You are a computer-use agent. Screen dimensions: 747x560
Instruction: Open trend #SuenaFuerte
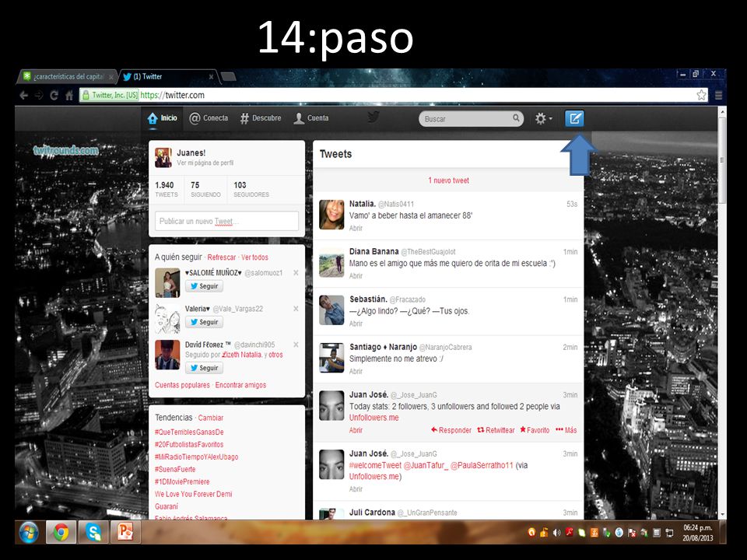[x=175, y=469]
